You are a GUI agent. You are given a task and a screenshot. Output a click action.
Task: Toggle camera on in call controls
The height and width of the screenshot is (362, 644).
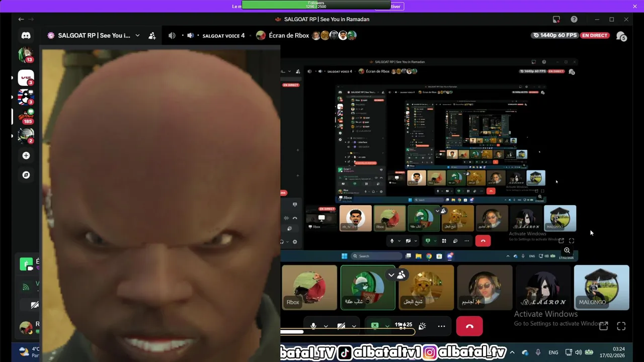click(x=341, y=326)
